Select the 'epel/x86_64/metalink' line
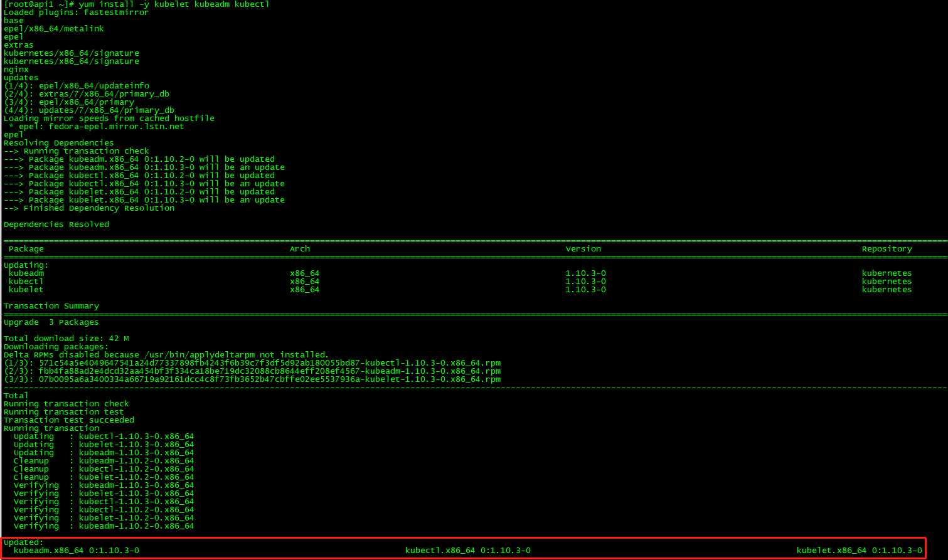 click(x=54, y=29)
